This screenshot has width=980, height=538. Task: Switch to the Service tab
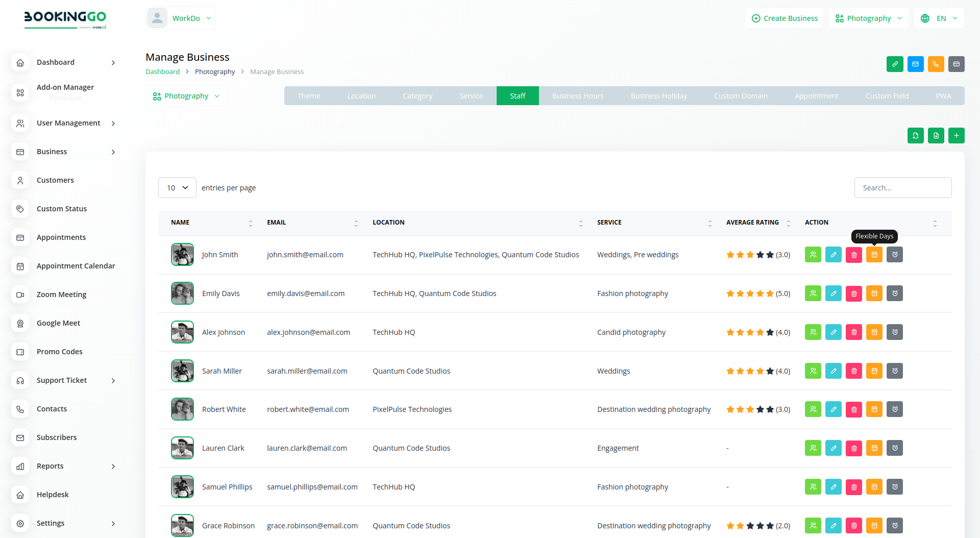(x=471, y=96)
